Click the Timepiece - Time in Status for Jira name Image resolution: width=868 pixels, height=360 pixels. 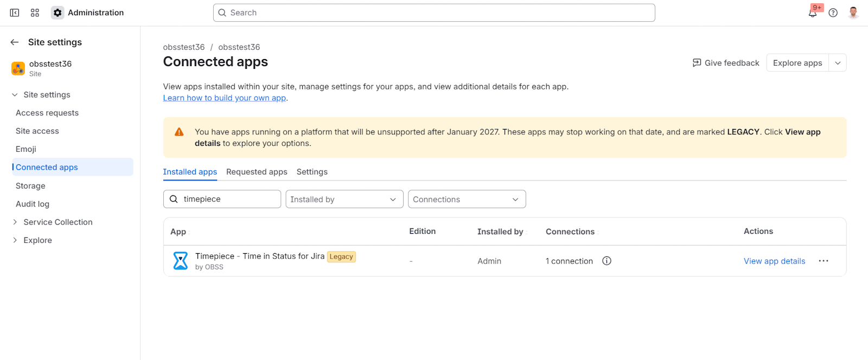[x=260, y=256]
